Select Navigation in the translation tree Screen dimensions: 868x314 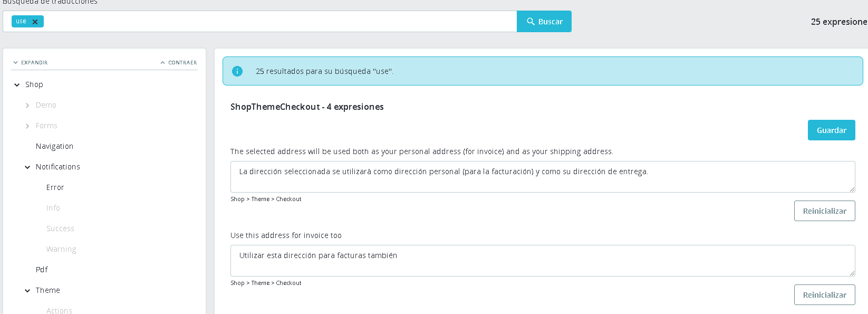54,146
